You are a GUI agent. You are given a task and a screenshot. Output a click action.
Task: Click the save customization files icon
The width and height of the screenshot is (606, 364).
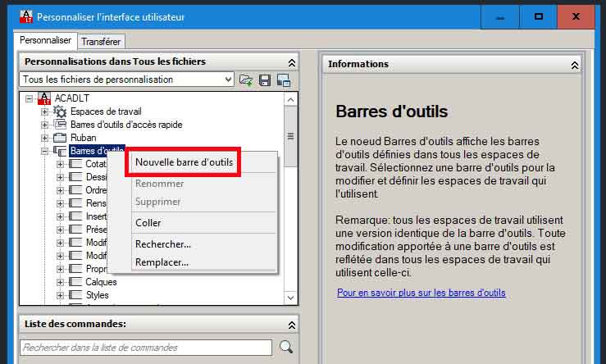(265, 80)
